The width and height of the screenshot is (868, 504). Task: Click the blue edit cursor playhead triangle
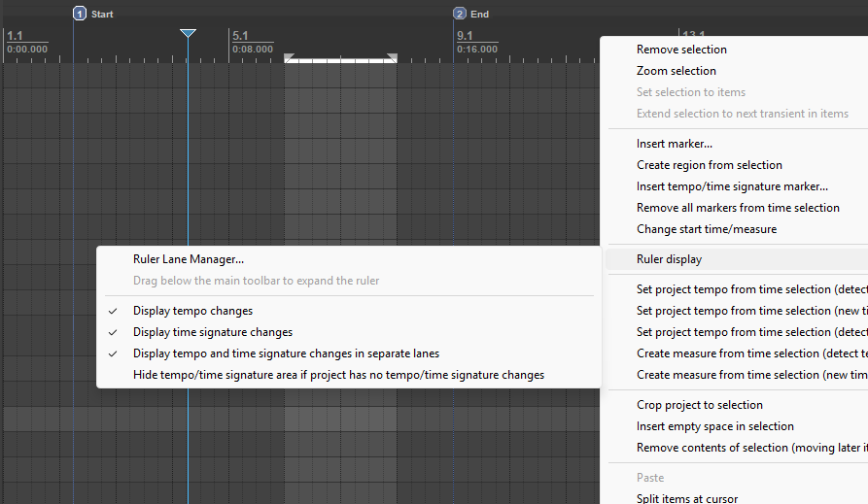tap(188, 34)
